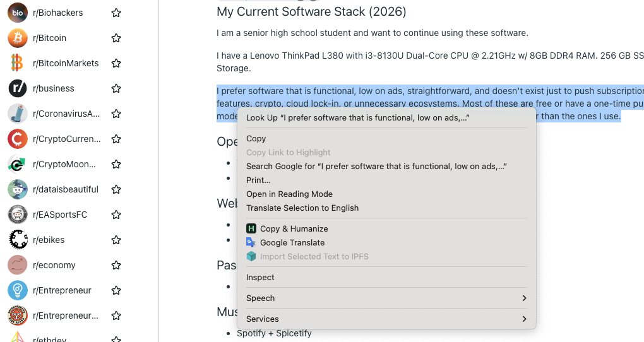The height and width of the screenshot is (342, 644).
Task: Choose Search Google for selected text
Action: tap(386, 167)
